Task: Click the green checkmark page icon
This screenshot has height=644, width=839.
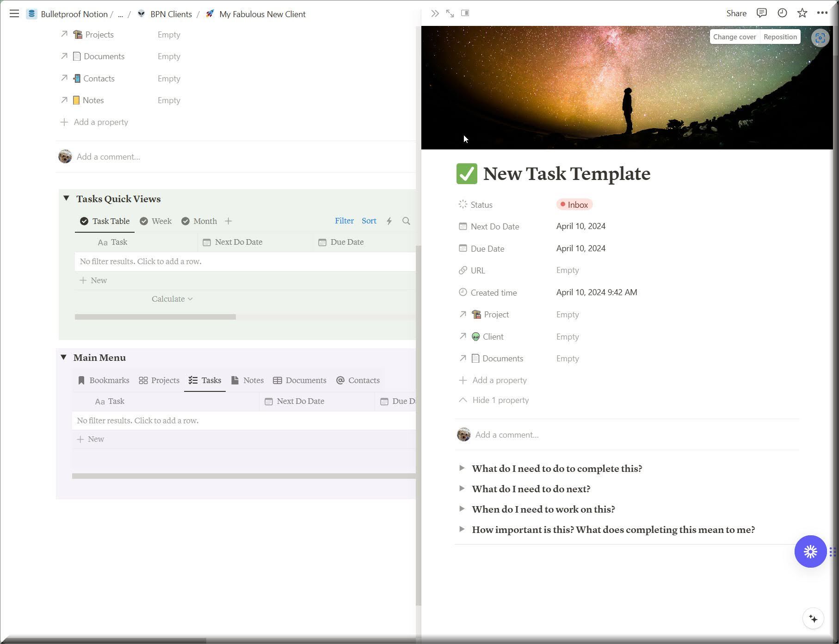Action: pos(467,174)
